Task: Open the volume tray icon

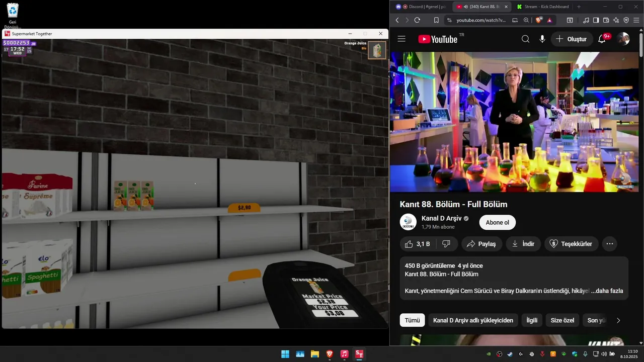Action: click(x=604, y=354)
